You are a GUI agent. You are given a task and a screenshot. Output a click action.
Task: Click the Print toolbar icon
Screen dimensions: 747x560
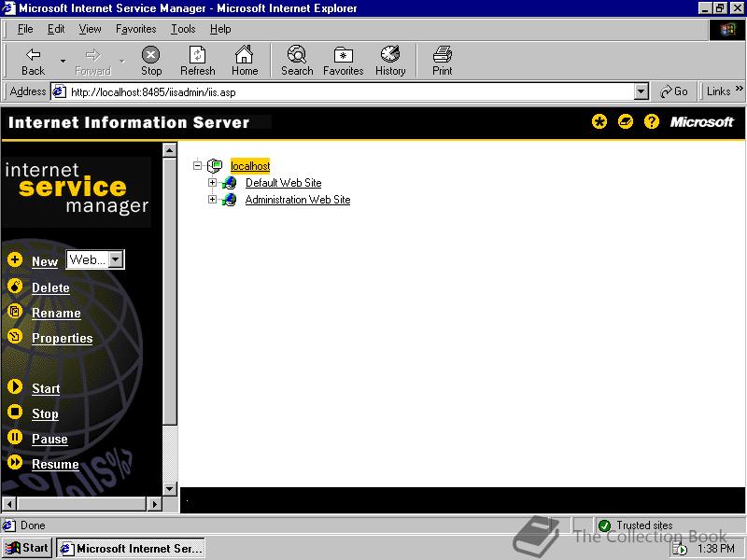[442, 61]
